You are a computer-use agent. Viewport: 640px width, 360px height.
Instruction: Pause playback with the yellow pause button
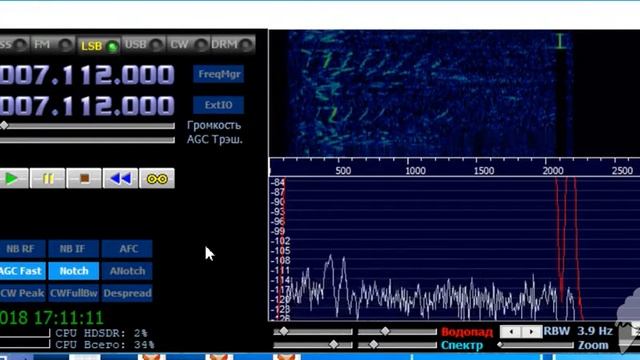point(47,178)
